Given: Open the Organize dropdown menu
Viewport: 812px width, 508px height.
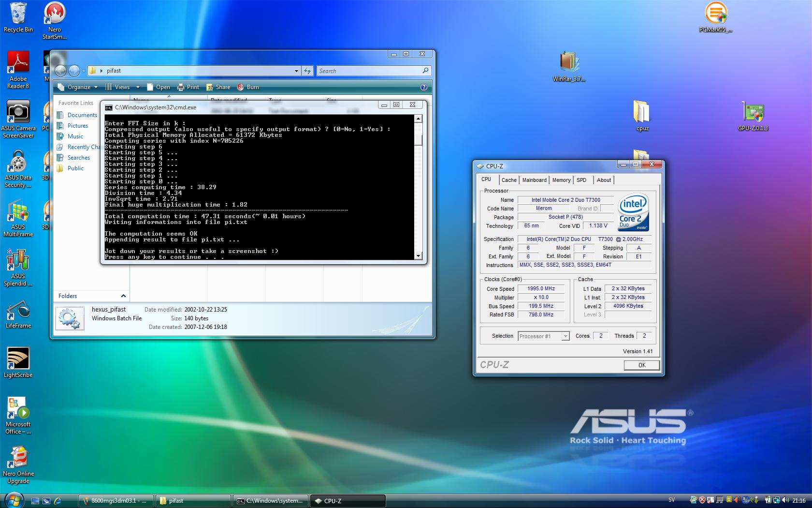Looking at the screenshot, I should [x=77, y=87].
